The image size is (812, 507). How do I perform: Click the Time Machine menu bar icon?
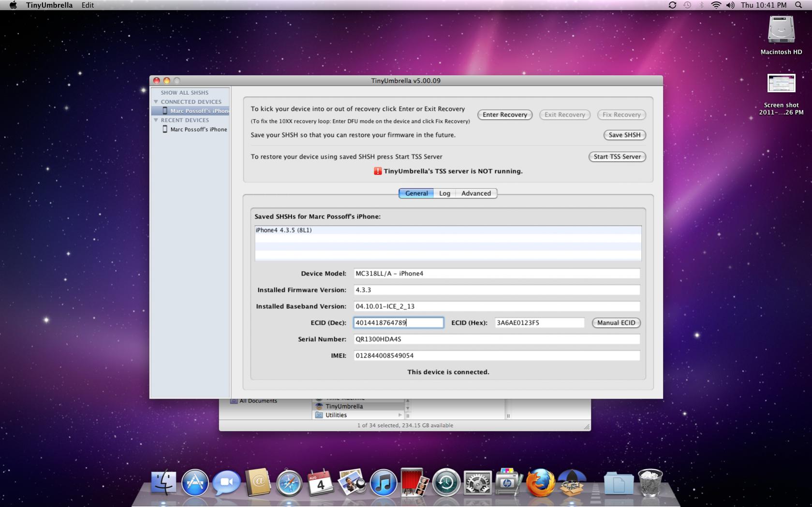[687, 5]
